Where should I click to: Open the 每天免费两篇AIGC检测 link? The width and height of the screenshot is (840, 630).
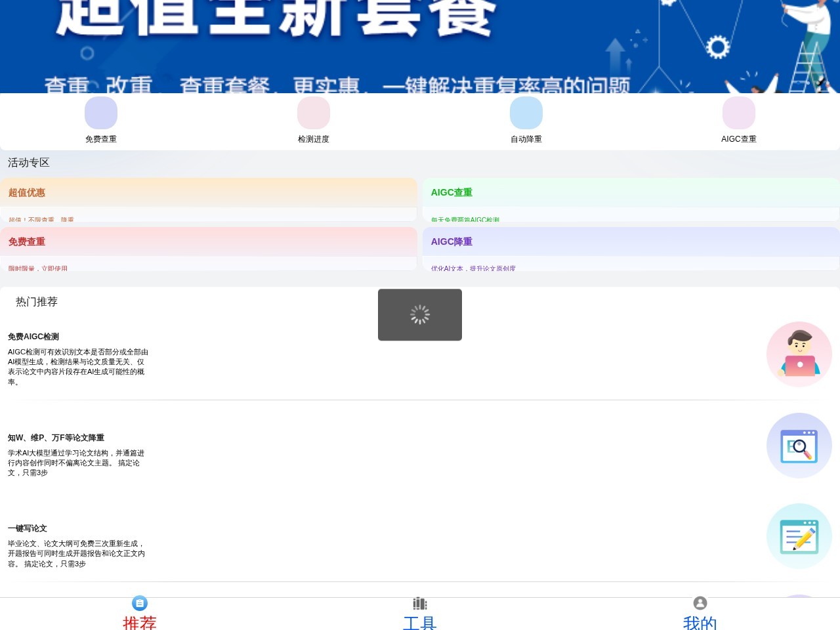click(465, 219)
